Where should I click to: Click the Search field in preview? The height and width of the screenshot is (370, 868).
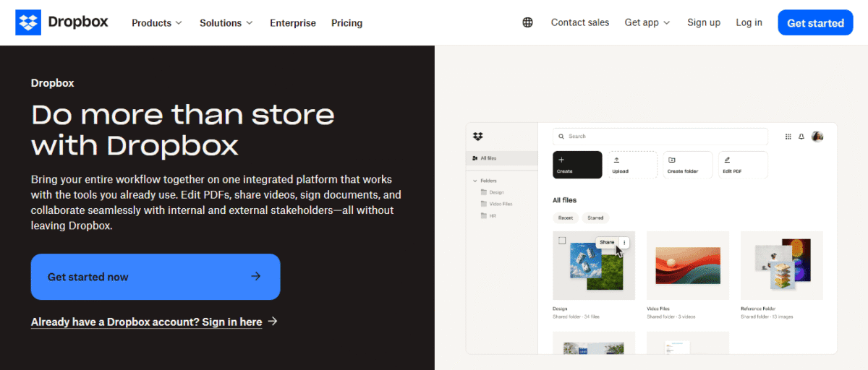[660, 136]
